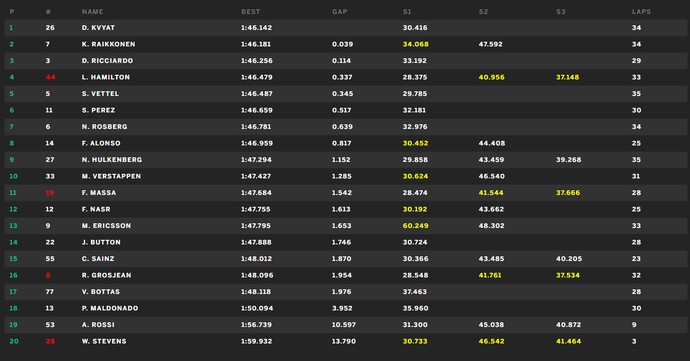This screenshot has width=690, height=361.
Task: Select the GAP column header
Action: tap(340, 12)
